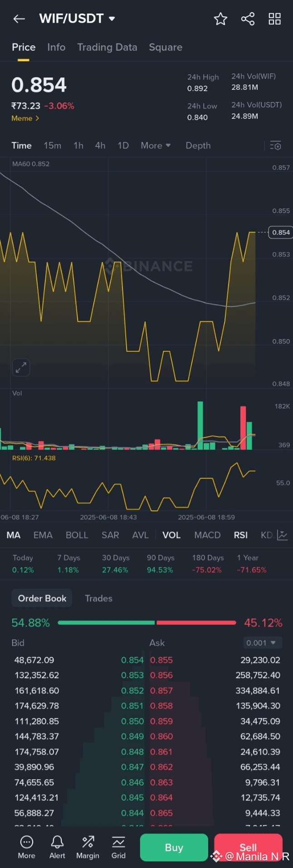This screenshot has width=293, height=868.
Task: Tap 1 Year change -71.65%
Action: [252, 570]
